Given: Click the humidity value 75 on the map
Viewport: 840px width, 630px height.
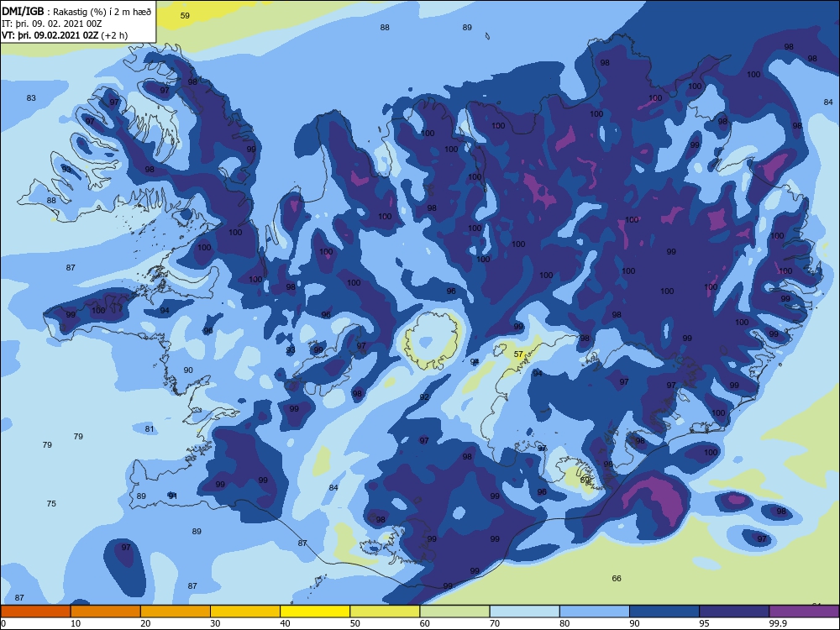Looking at the screenshot, I should [51, 503].
